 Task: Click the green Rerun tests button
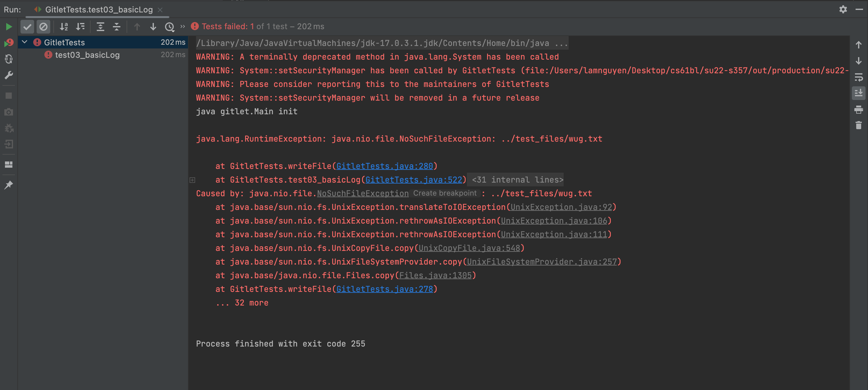9,27
